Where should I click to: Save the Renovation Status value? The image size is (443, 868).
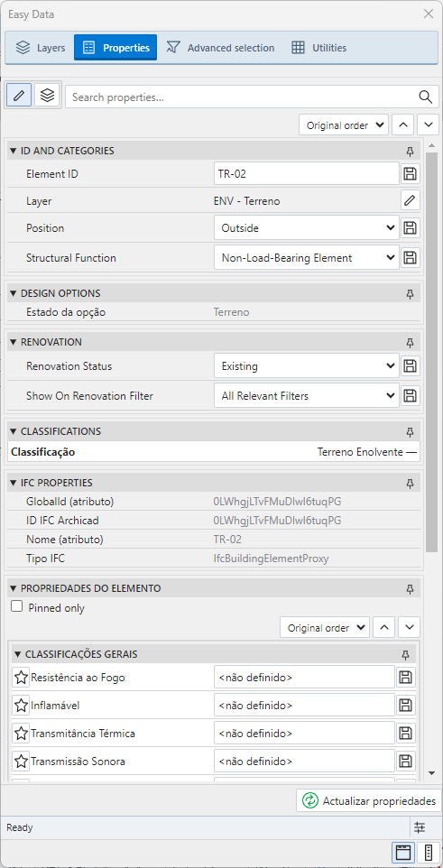[x=411, y=366]
